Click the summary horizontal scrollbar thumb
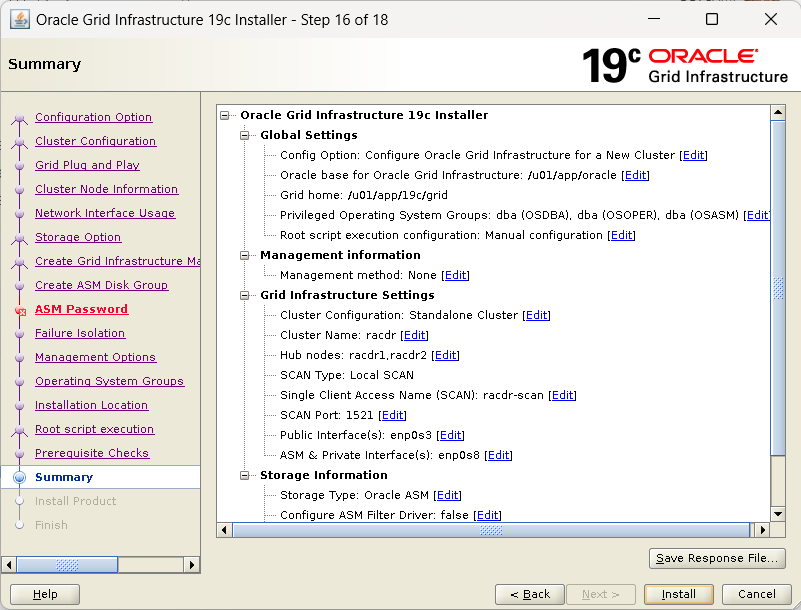This screenshot has width=801, height=610. tap(491, 530)
